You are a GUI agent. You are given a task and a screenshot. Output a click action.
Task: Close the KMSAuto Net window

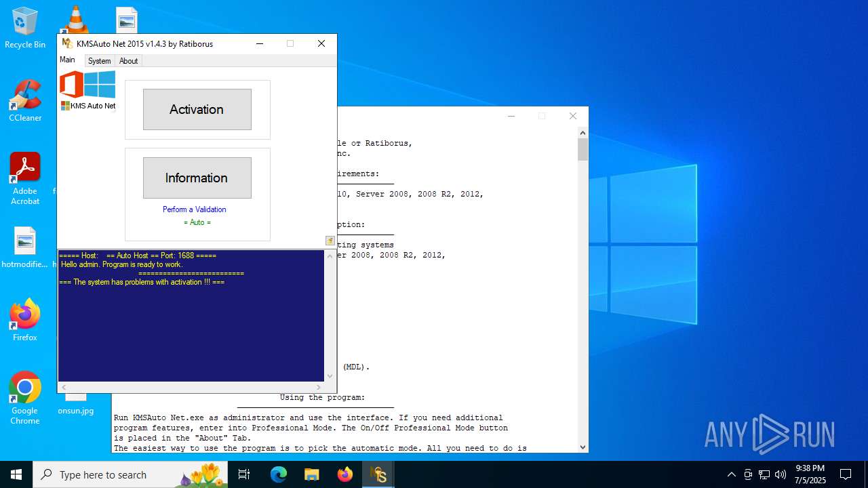coord(321,43)
